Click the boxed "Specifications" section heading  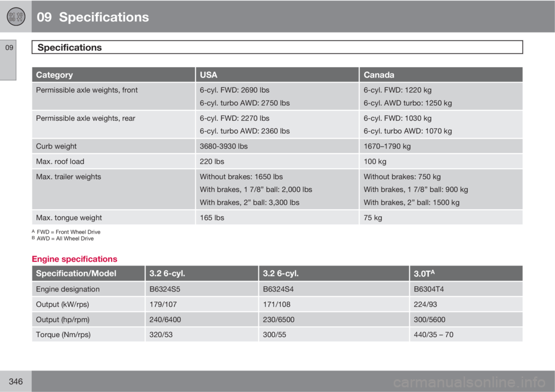(x=277, y=47)
